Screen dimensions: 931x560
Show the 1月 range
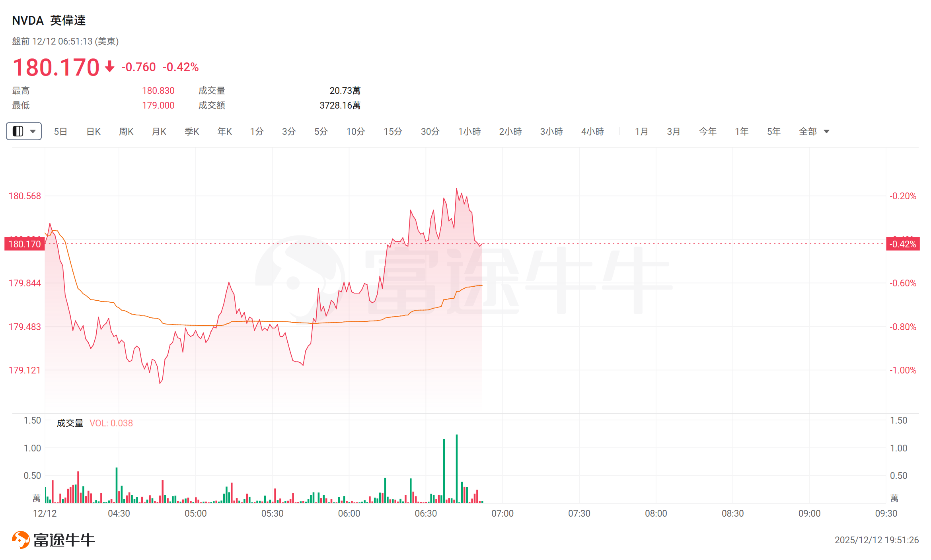click(641, 131)
